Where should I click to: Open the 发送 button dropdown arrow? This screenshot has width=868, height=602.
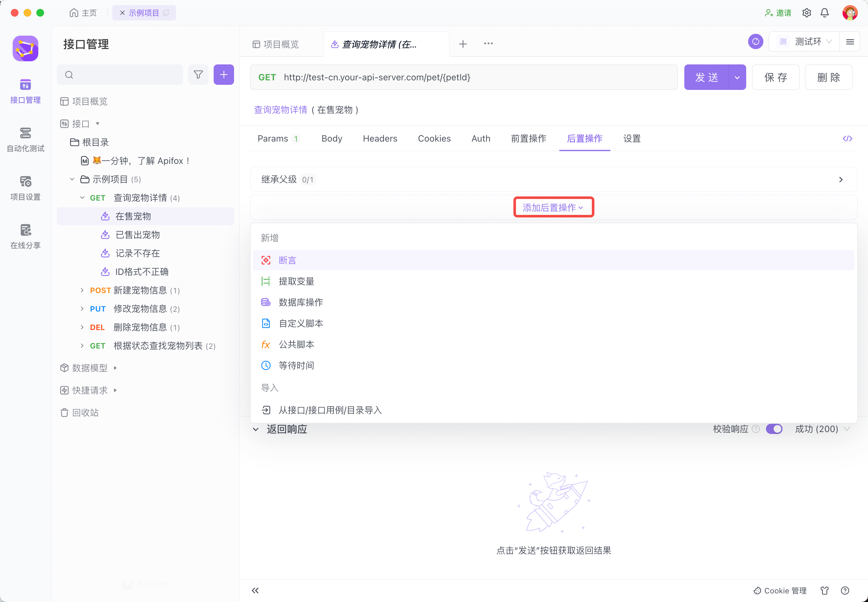tap(737, 77)
